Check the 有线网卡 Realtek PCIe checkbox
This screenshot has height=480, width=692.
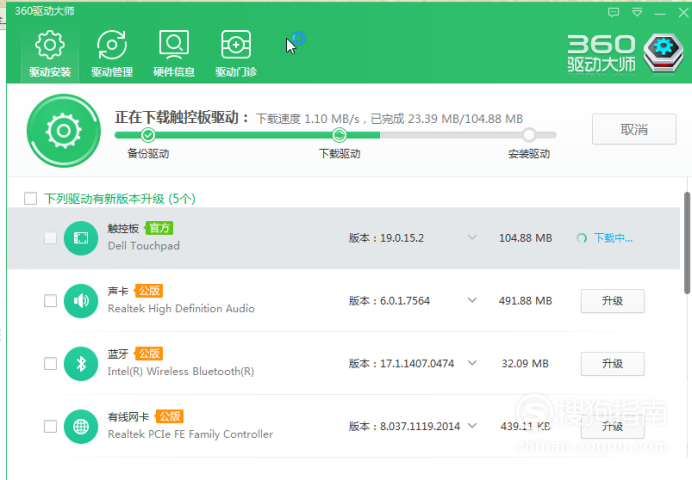point(50,427)
